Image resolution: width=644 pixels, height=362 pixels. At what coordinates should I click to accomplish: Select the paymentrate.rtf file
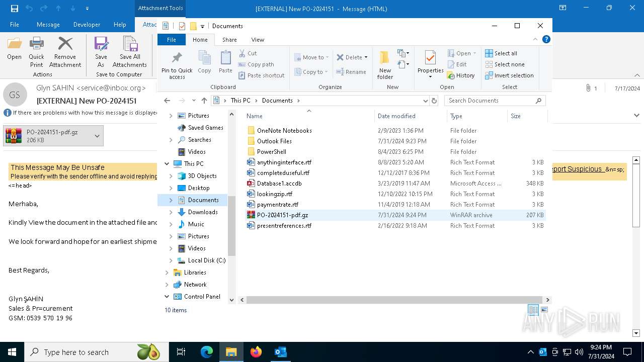tap(278, 205)
